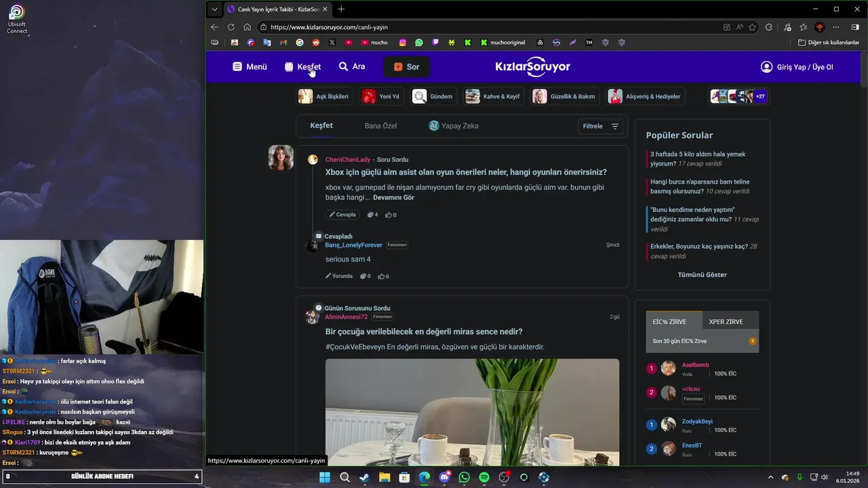Open the 'değerli miras' question title
Viewport: 868px width, 488px height.
pos(424,331)
